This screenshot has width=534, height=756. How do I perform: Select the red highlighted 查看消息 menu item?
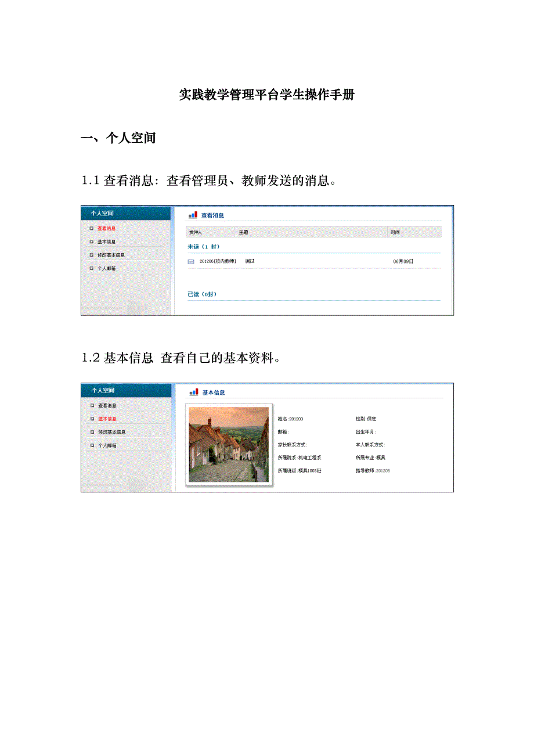click(x=106, y=228)
